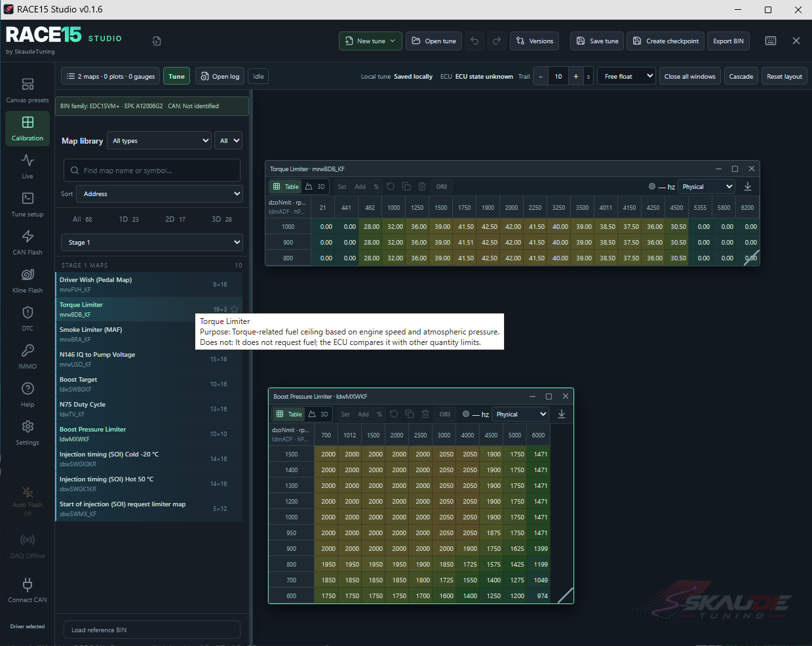Toggle ORI in Boost Pressure Limiter window
This screenshot has height=646, width=812.
[x=445, y=414]
